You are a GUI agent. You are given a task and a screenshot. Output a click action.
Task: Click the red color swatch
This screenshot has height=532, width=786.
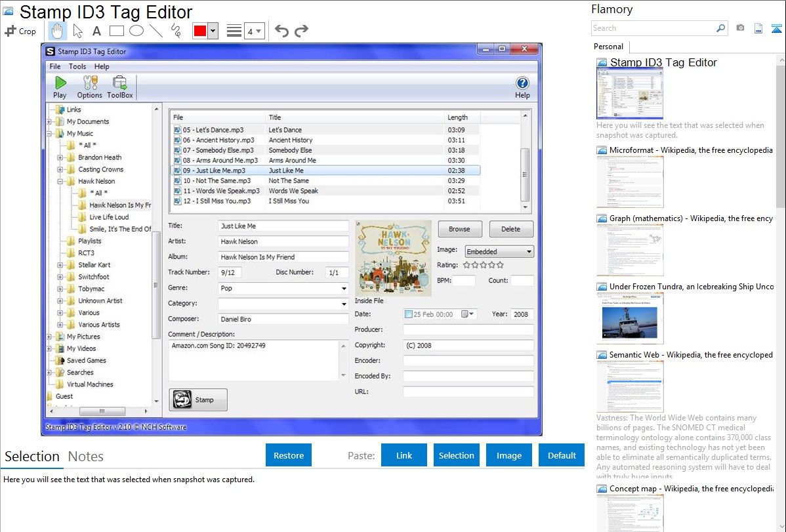tap(200, 31)
